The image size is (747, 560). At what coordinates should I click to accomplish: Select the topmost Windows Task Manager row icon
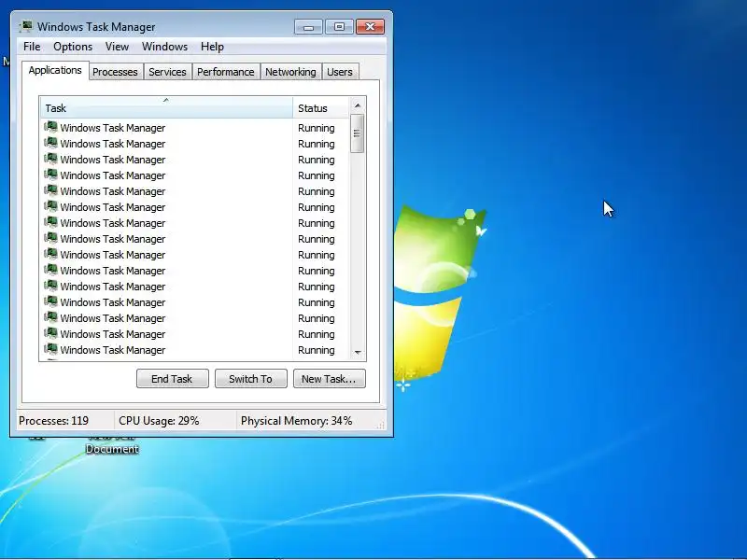51,127
